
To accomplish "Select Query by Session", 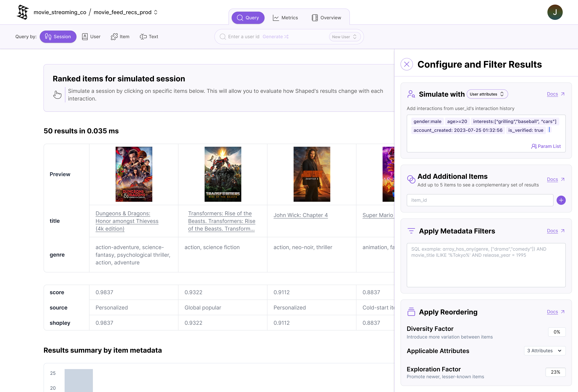I will 58,37.
